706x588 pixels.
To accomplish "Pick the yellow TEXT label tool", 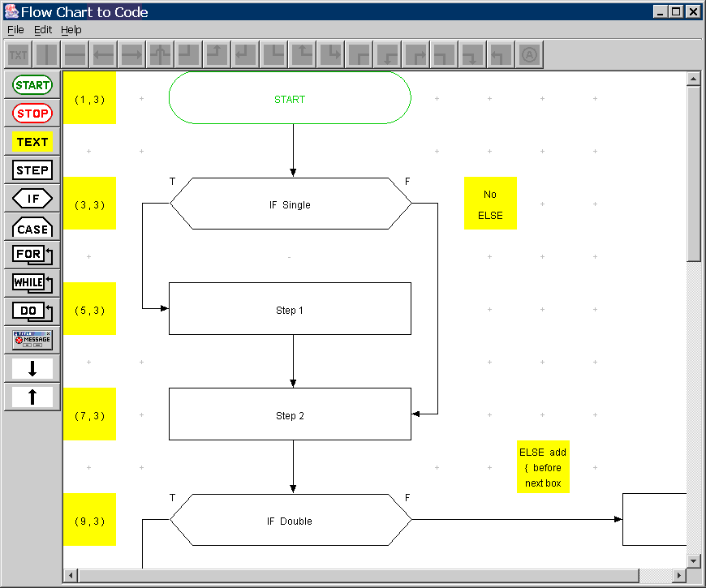I will 32,142.
